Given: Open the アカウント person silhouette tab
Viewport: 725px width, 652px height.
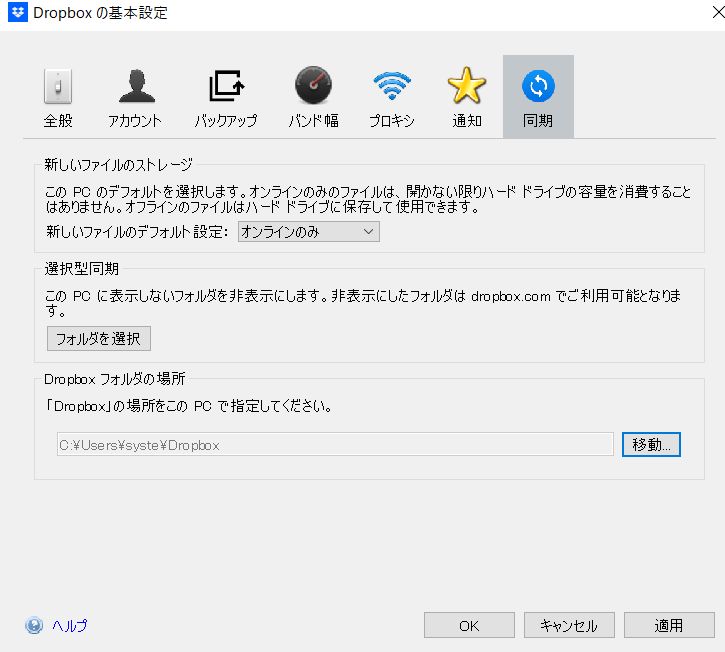Looking at the screenshot, I should [x=135, y=98].
